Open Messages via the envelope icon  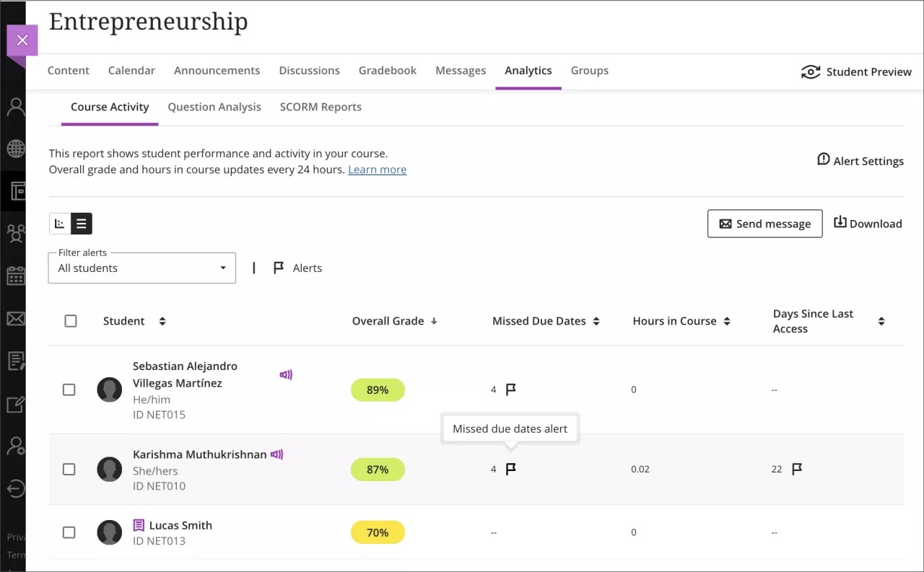14,318
